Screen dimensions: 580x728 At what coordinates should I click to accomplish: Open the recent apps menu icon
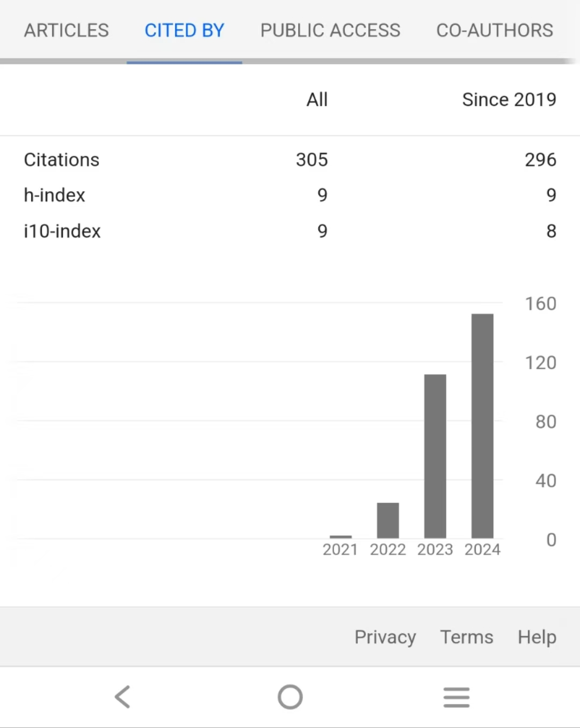click(456, 697)
